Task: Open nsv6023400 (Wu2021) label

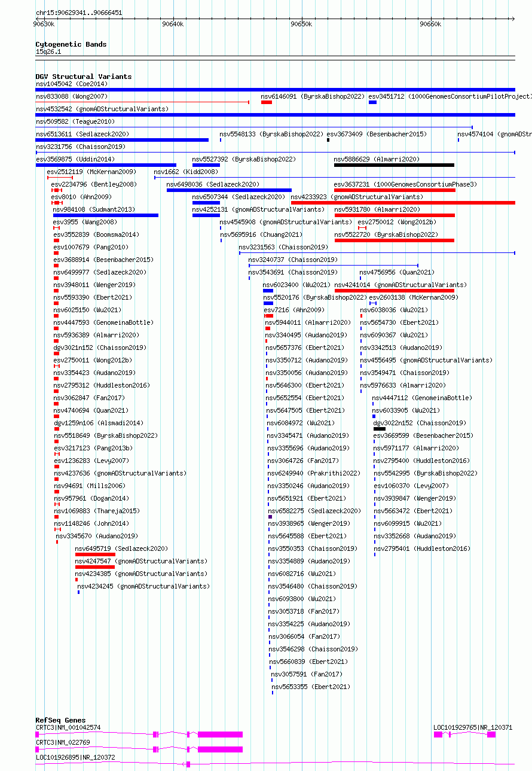Action: click(297, 285)
